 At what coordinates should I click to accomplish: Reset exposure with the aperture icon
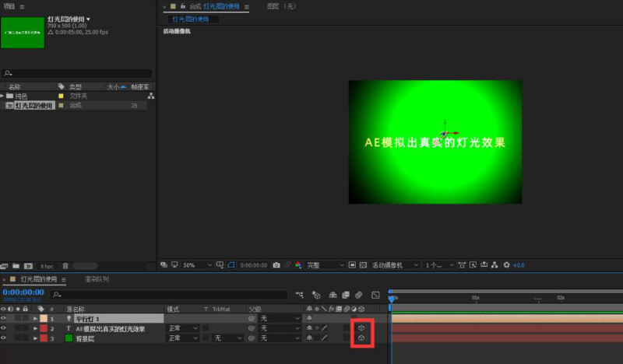pos(507,264)
